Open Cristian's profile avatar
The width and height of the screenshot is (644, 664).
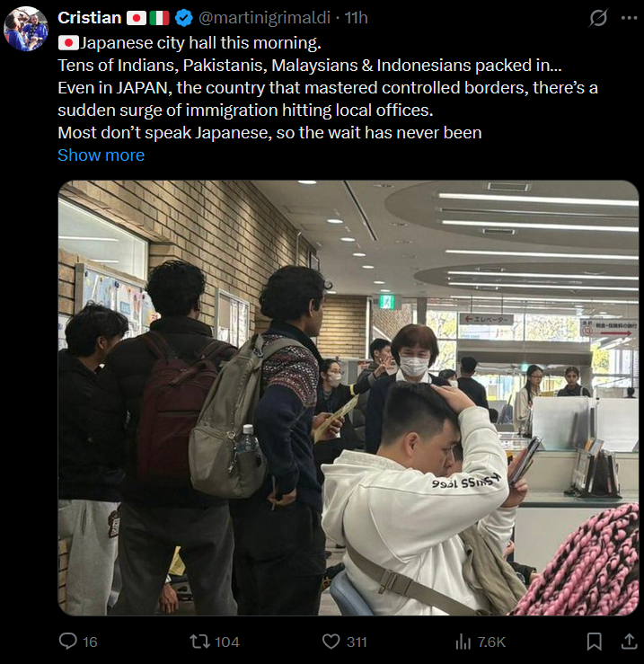[x=26, y=29]
